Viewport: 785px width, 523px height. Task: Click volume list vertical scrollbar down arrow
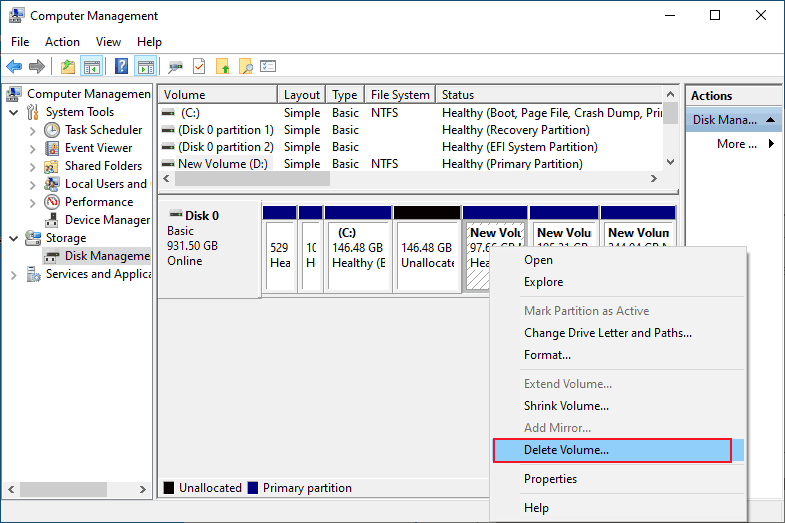pos(671,162)
